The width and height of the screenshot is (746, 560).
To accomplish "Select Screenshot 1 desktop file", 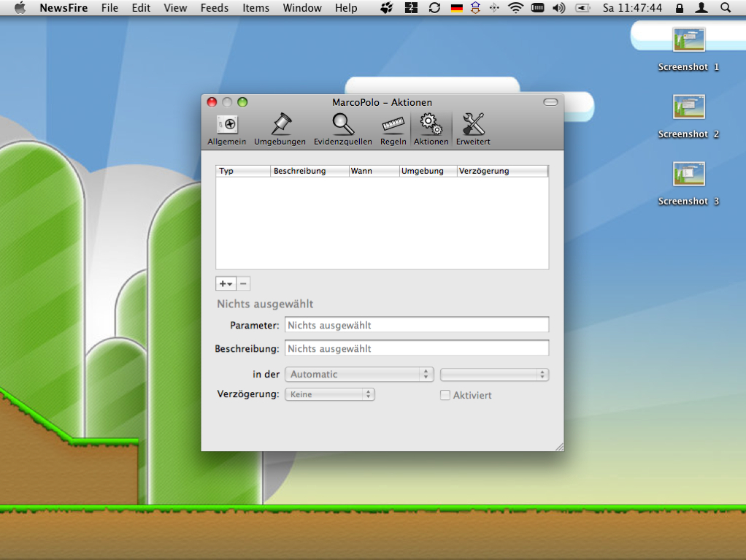I will pyautogui.click(x=688, y=49).
